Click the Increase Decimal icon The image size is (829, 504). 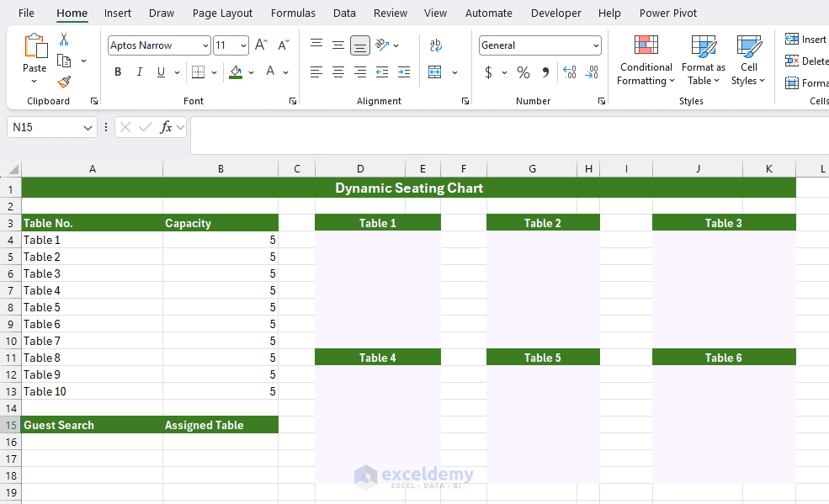[x=570, y=72]
